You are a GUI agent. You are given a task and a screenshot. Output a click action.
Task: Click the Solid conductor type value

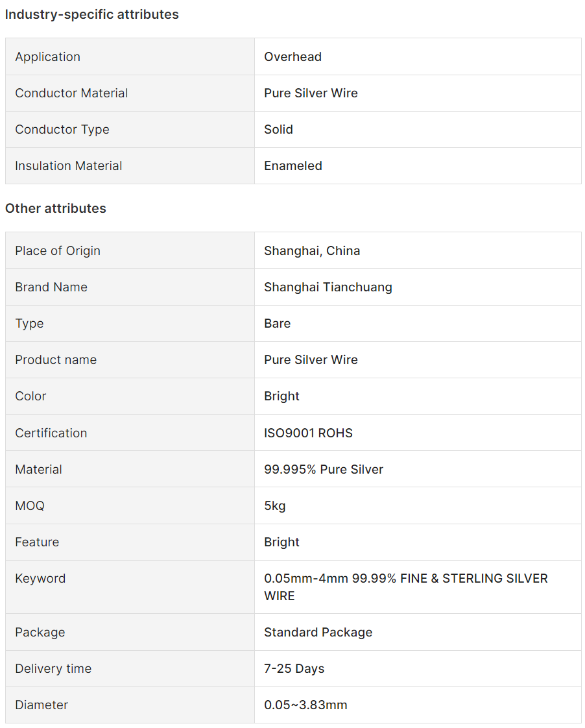pos(278,130)
